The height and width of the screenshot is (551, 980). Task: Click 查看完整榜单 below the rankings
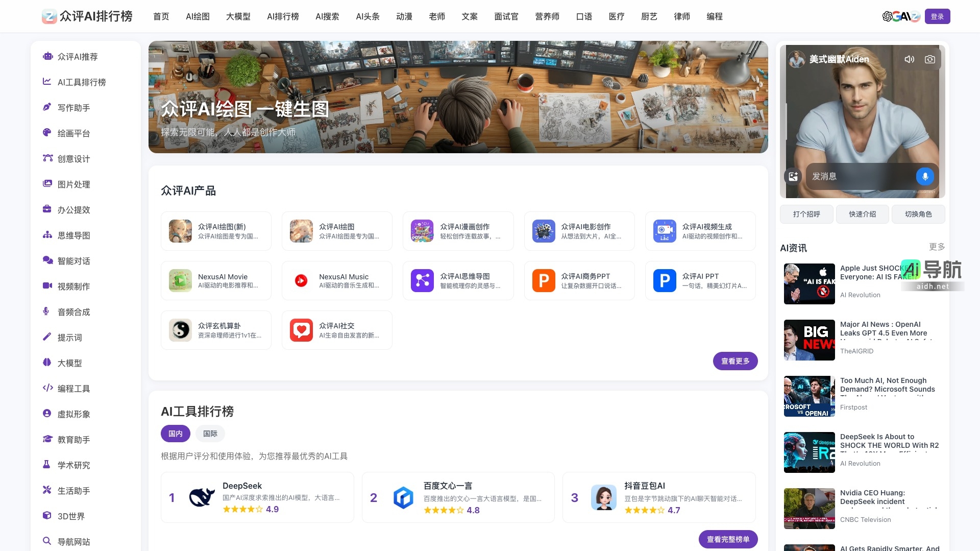[728, 539]
